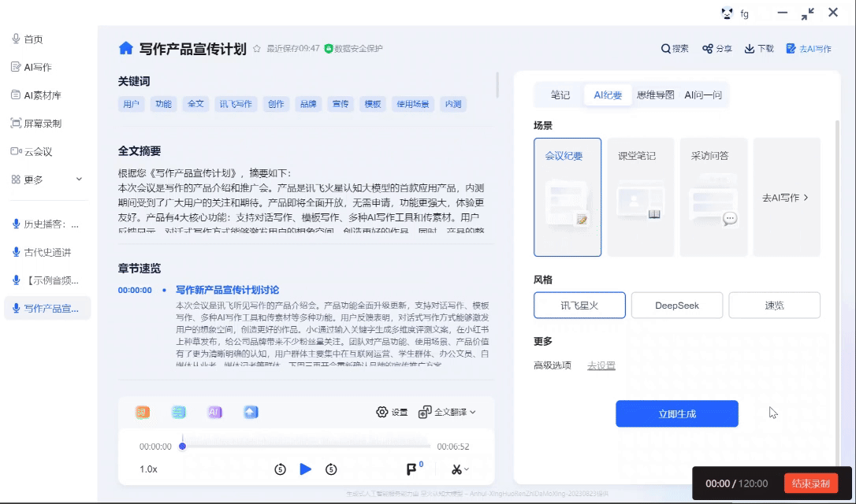The image size is (856, 504).
Task: Click the blue home icon beside title
Action: point(125,49)
